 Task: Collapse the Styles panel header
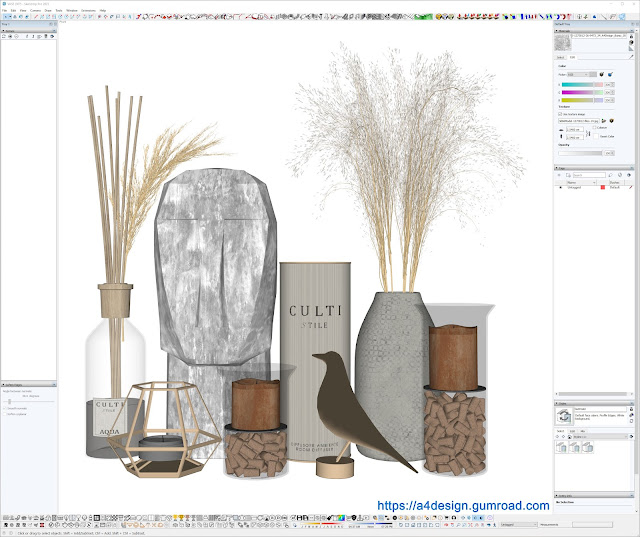[x=593, y=403]
